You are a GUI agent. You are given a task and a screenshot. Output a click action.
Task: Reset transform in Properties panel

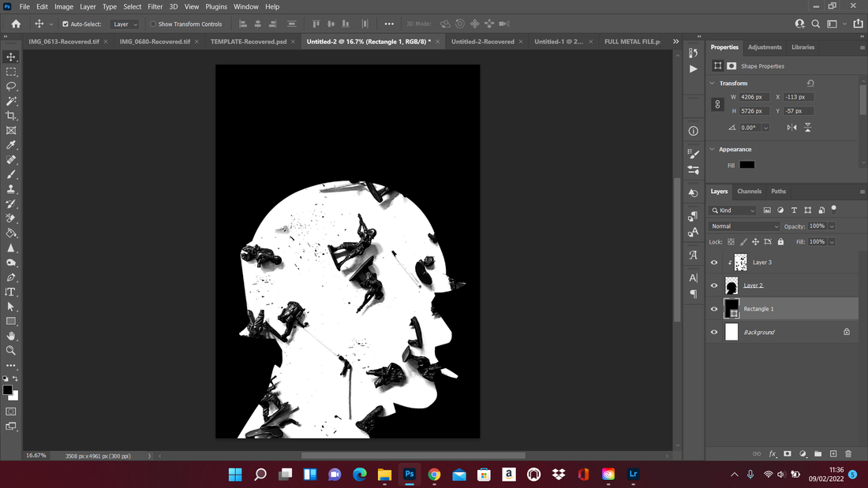(810, 83)
